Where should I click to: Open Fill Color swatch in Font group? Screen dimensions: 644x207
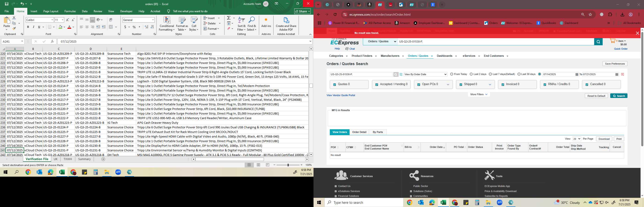pos(60,27)
